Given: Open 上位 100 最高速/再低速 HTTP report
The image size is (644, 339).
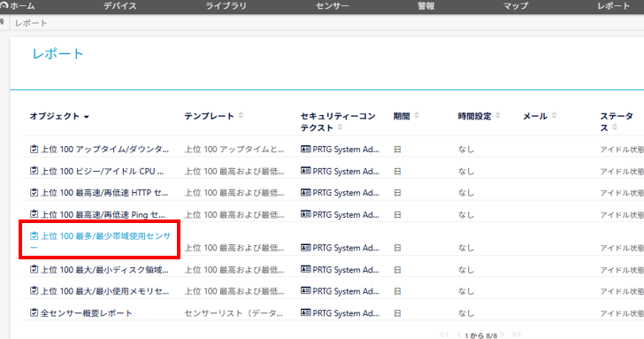Looking at the screenshot, I should [104, 193].
